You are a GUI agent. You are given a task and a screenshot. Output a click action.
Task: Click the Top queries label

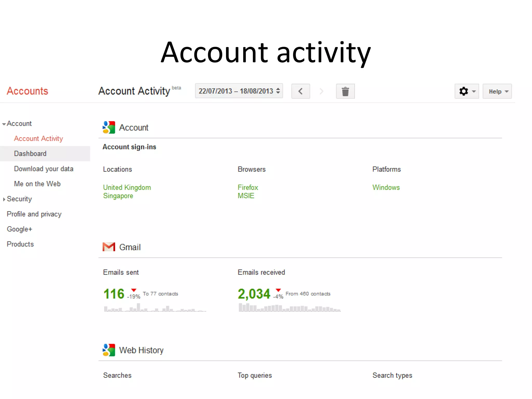[255, 375]
